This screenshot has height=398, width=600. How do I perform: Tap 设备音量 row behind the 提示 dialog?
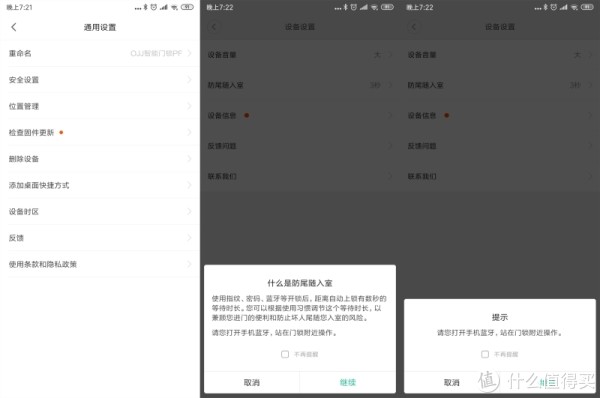pos(500,55)
